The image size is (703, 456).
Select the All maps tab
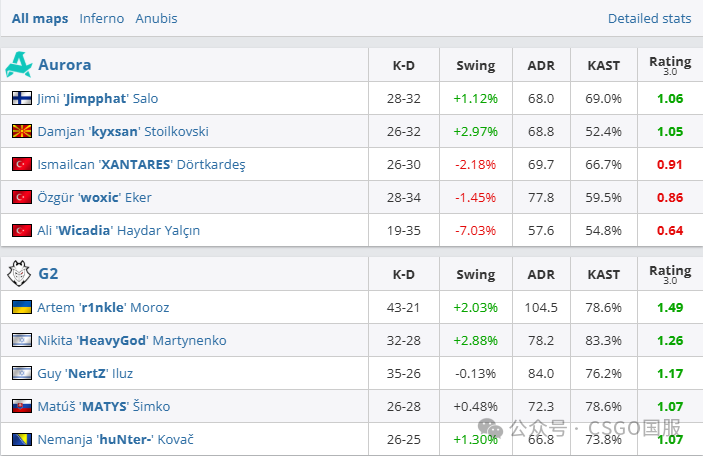[x=40, y=18]
